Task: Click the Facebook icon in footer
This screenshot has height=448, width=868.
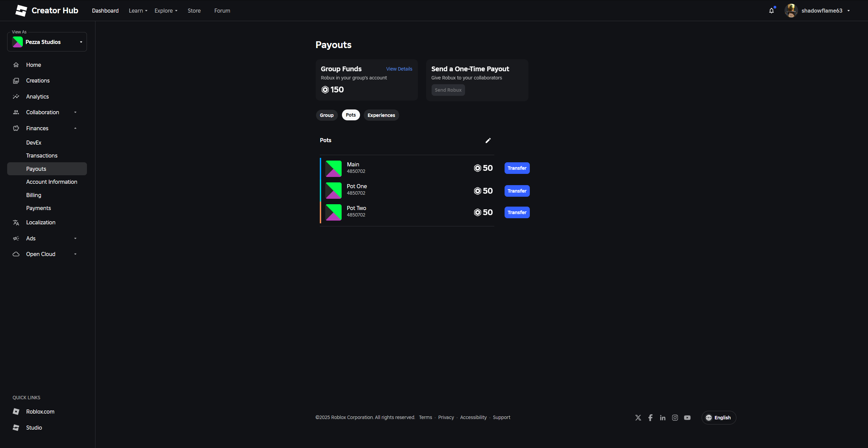Action: coord(650,418)
